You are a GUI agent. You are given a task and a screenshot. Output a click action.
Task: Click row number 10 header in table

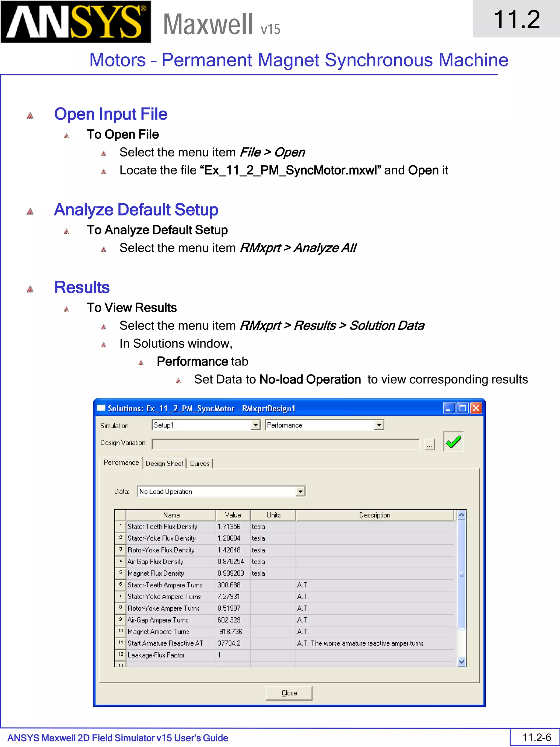120,632
